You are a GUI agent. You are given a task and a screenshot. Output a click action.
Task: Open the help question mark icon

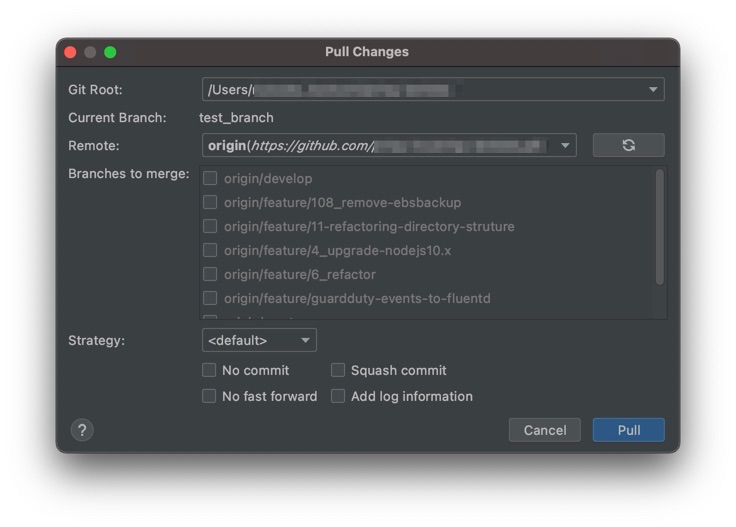82,430
